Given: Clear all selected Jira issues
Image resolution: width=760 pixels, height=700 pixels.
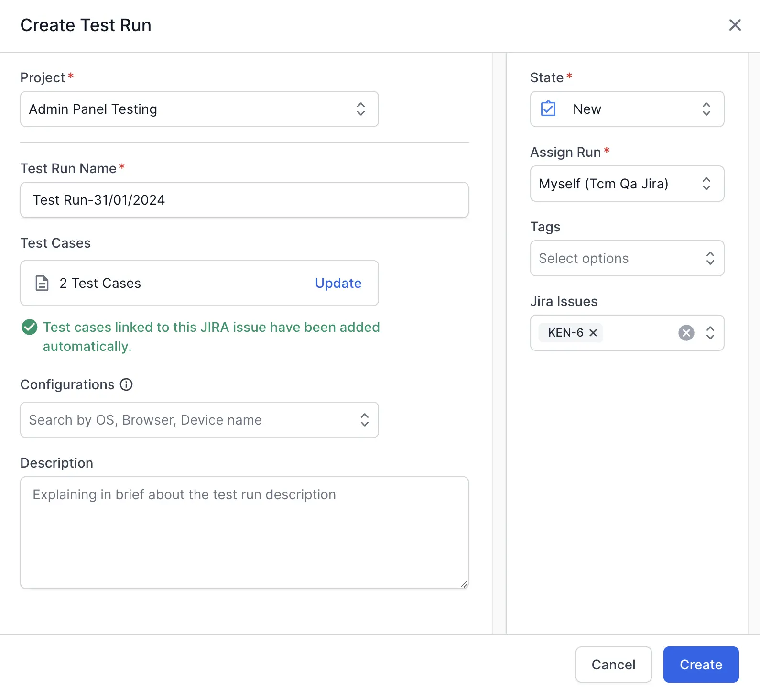Looking at the screenshot, I should click(686, 333).
